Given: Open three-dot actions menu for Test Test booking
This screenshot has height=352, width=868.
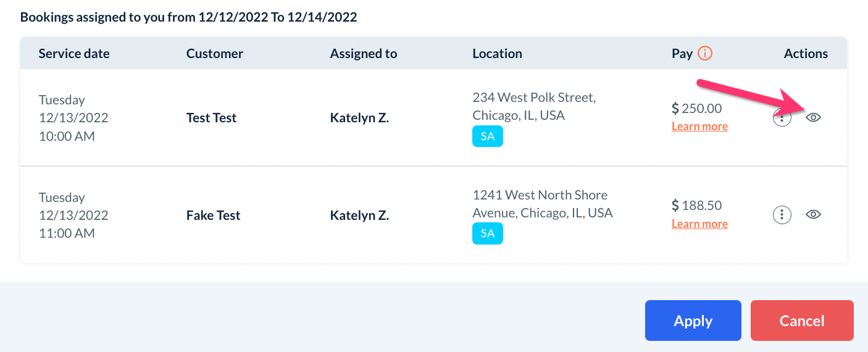Looking at the screenshot, I should [782, 117].
